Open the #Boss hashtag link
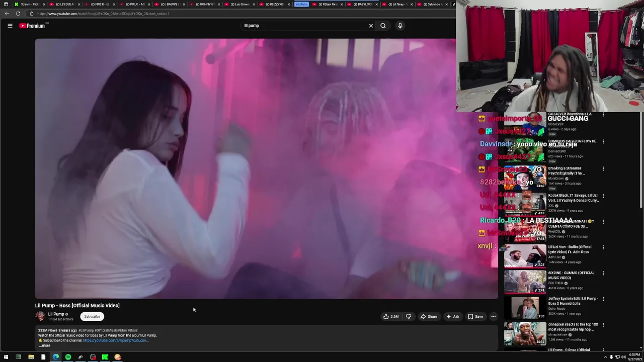 coord(133,330)
